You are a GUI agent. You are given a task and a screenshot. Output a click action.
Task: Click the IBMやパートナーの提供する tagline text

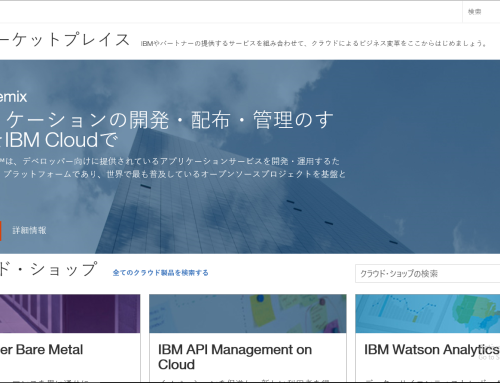click(314, 43)
